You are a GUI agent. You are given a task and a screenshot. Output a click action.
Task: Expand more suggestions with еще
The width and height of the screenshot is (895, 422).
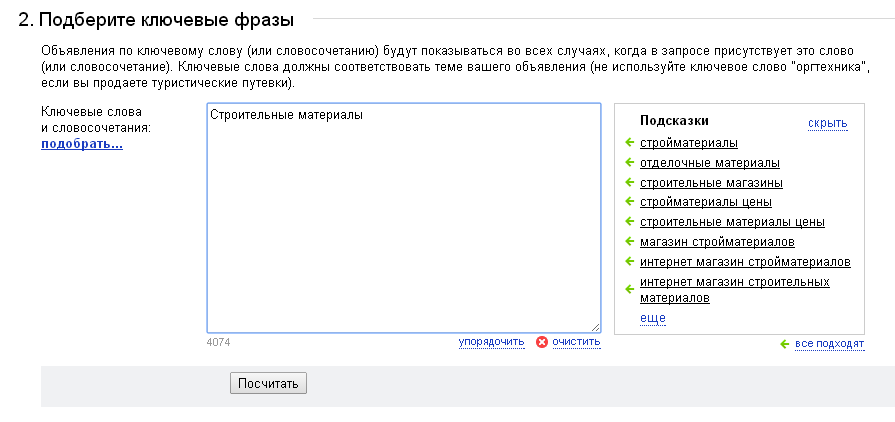653,318
